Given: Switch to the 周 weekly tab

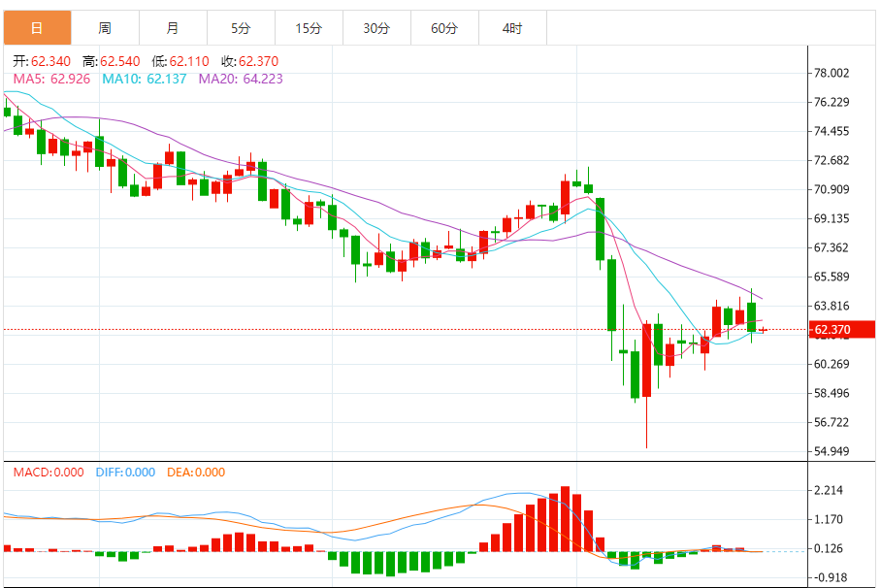Looking at the screenshot, I should click(x=105, y=27).
